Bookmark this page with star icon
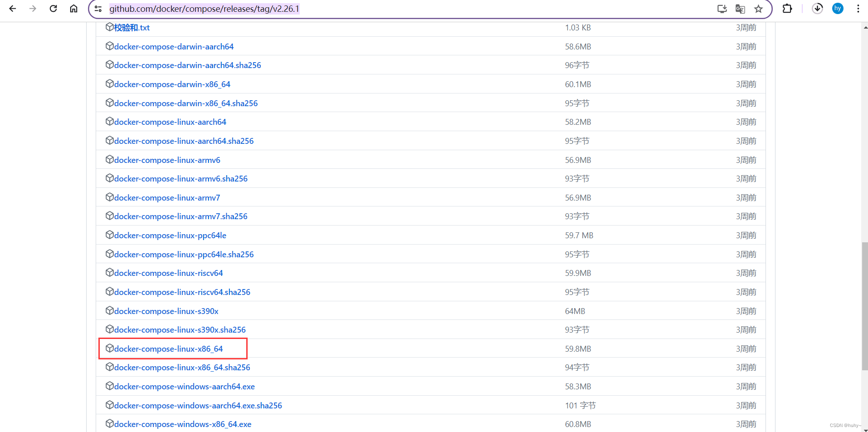Screen dimensions: 868x432 tap(758, 9)
